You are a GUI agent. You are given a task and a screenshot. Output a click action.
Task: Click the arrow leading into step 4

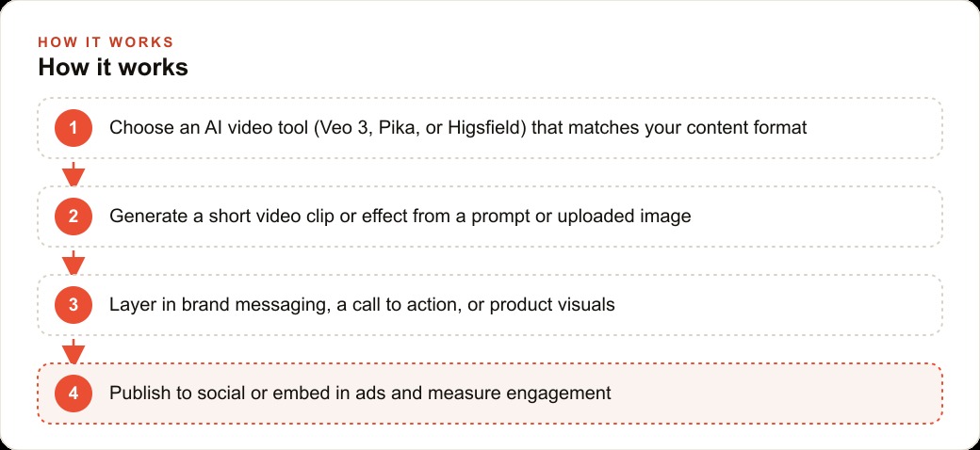pyautogui.click(x=73, y=351)
